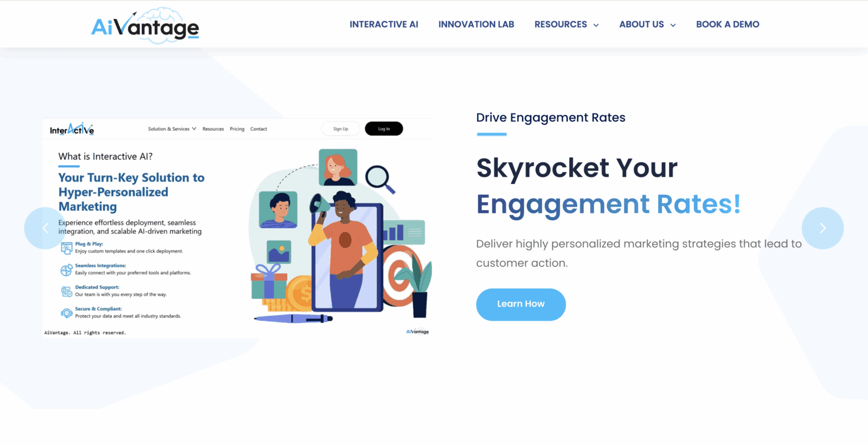The width and height of the screenshot is (868, 445).
Task: Open the Innovation Lab menu item
Action: tap(476, 24)
